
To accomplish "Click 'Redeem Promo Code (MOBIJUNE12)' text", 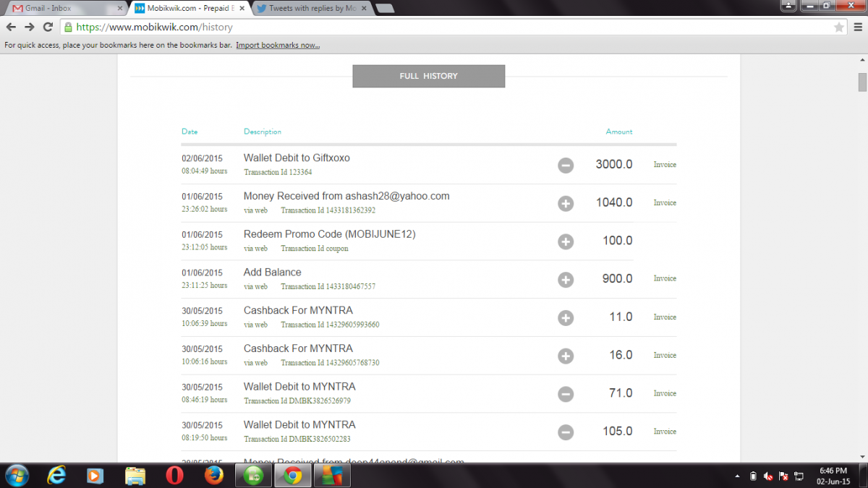I will [330, 234].
